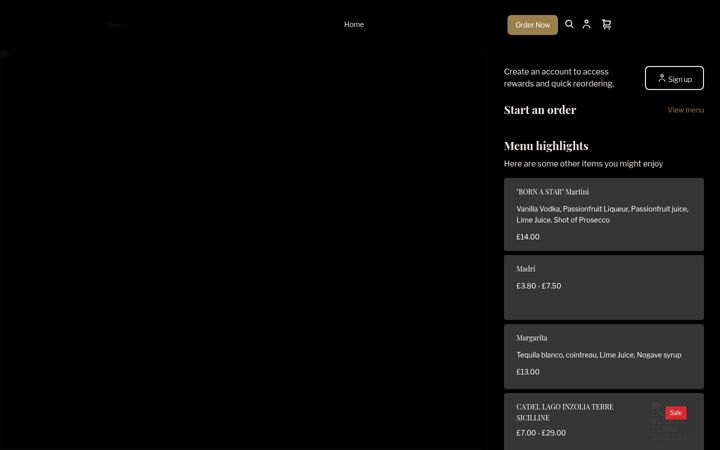Select the Margarita menu item card
The image size is (720, 450).
pos(604,356)
